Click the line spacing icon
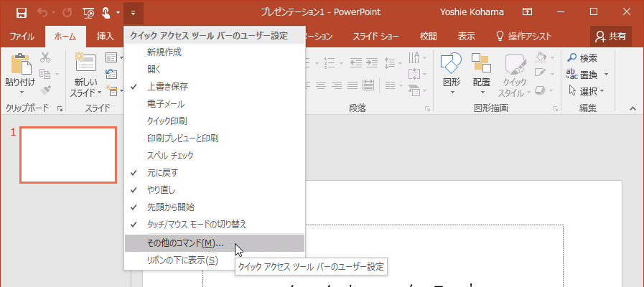 (389, 62)
